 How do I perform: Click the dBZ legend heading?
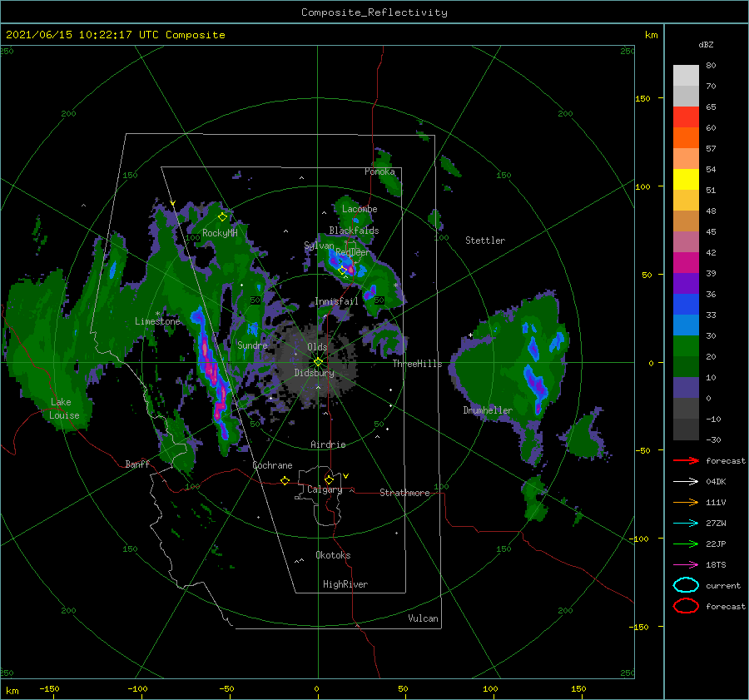[706, 44]
